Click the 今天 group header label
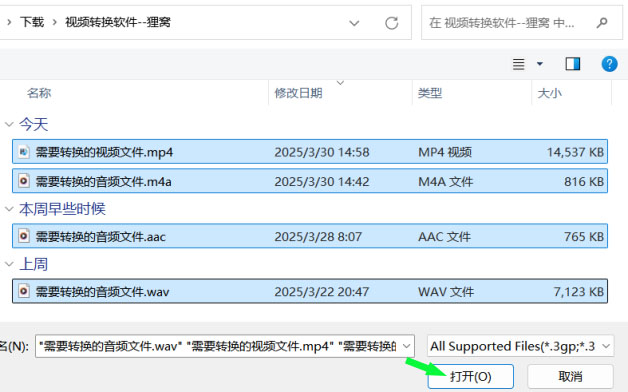Screen dimensions: 628x392 tap(34, 125)
